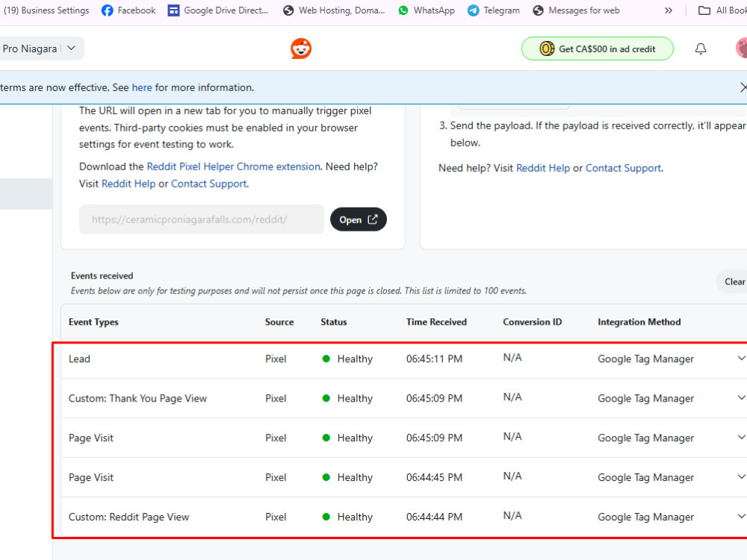Click the Open URL button
Image resolution: width=747 pixels, height=560 pixels.
359,220
